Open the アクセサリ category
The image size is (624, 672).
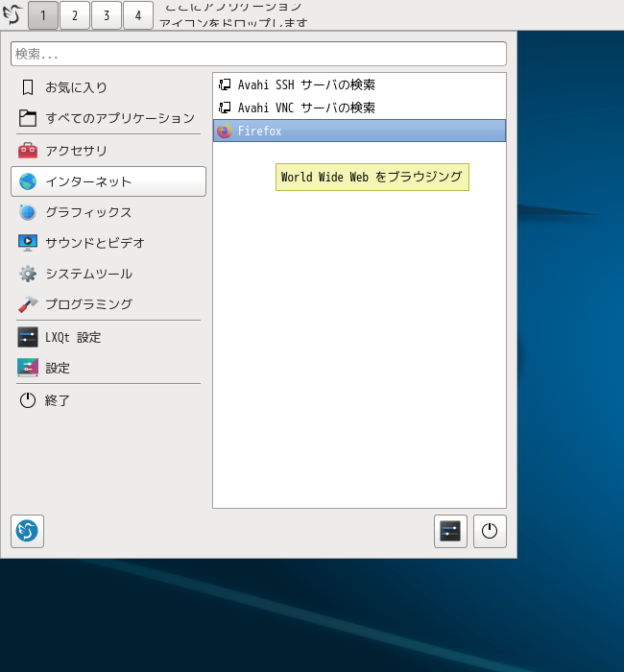pyautogui.click(x=108, y=151)
